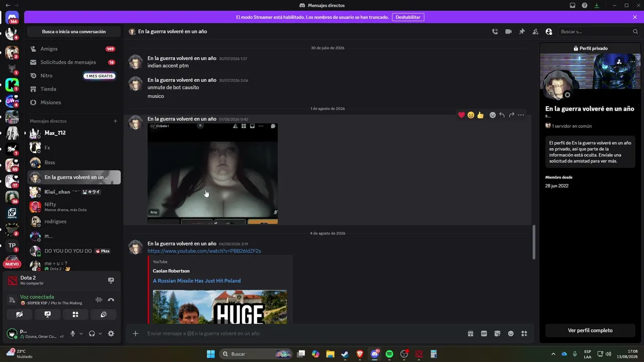Open the Amigos tab
This screenshot has height=362, width=644.
coord(73,49)
